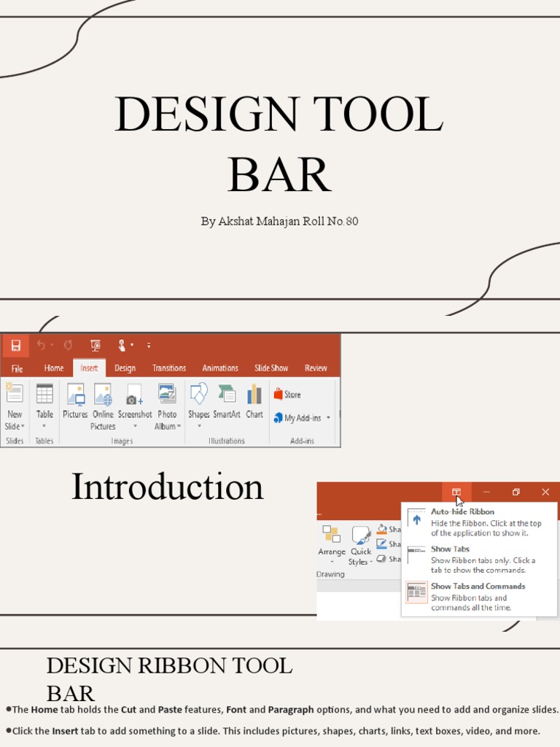Screen dimensions: 560x747
Task: Open the Animations tab
Action: tap(220, 368)
